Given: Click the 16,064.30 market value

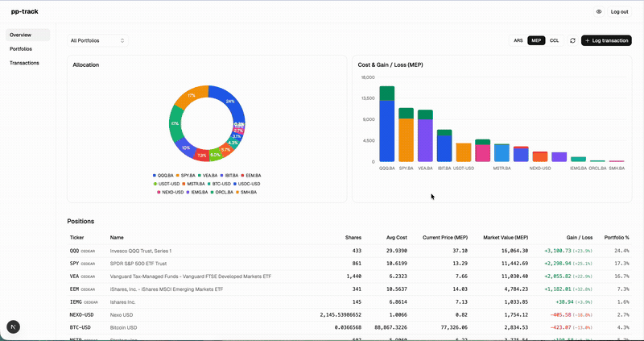Looking at the screenshot, I should [x=514, y=251].
